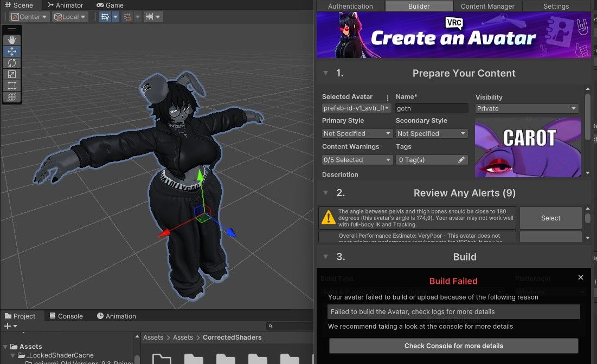Collapse the _LockedShaderCache folder
597x364 pixels.
(13, 355)
